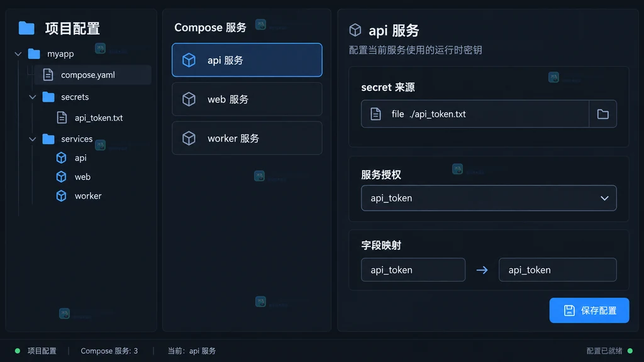Click the target api_token mapping field
This screenshot has width=644, height=362.
tap(558, 270)
